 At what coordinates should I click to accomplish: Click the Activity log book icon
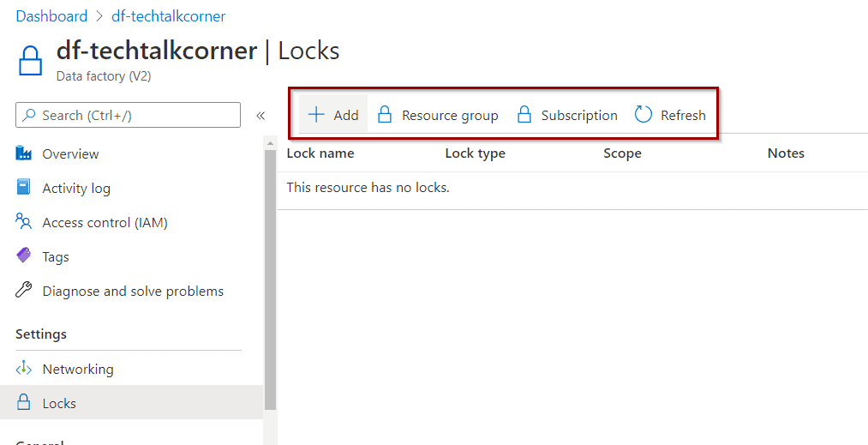click(x=24, y=187)
